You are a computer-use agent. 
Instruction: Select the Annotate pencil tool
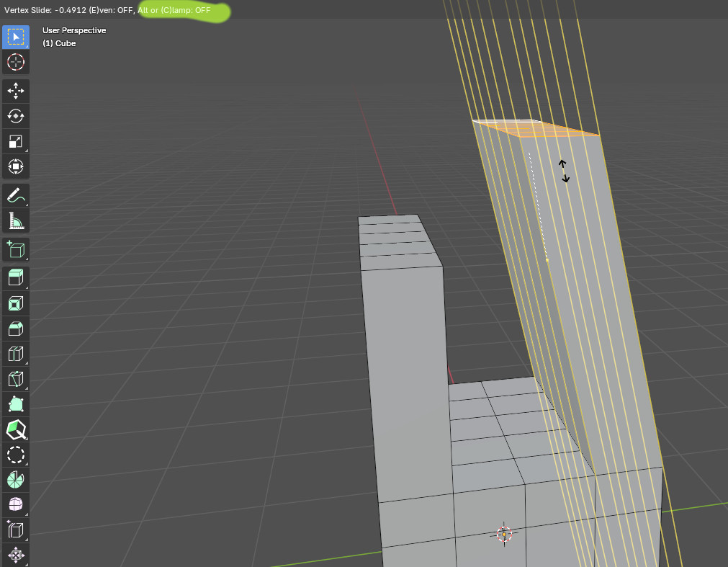click(16, 195)
